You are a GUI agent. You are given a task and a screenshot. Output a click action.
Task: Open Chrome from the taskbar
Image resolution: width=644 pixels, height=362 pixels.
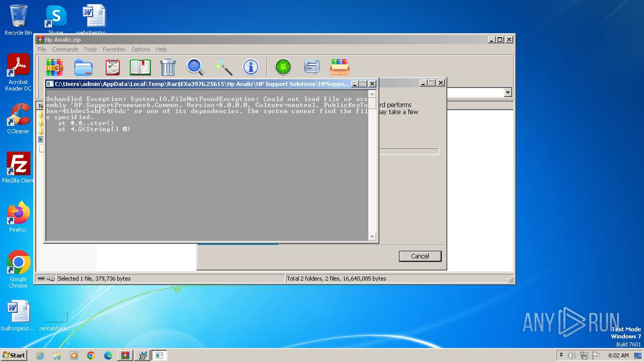point(91,355)
